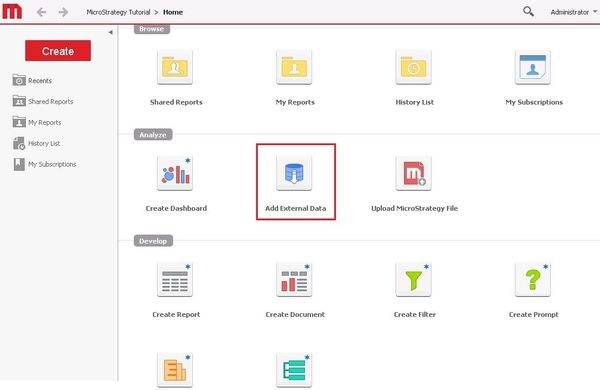Click the Add External Data database icon
600x390 pixels.
tap(294, 173)
